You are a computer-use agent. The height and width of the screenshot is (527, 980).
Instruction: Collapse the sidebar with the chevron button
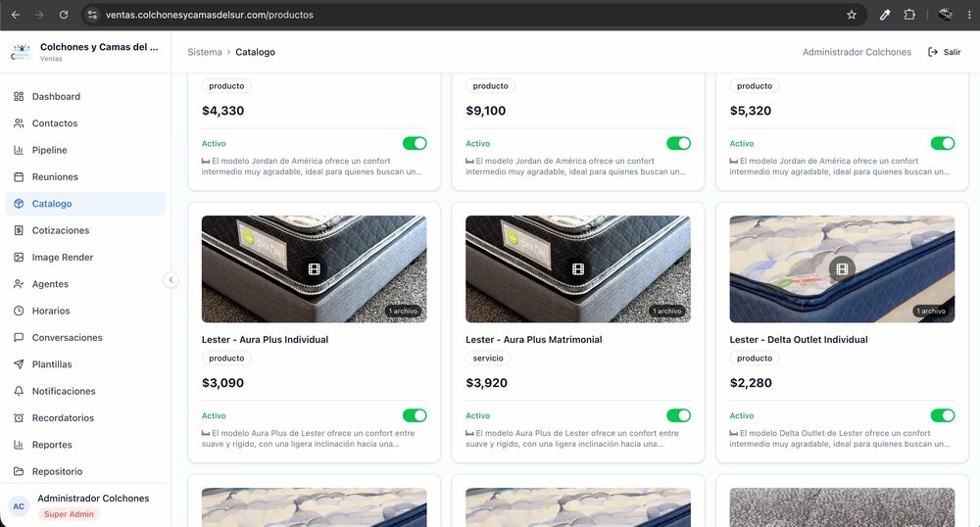click(171, 280)
